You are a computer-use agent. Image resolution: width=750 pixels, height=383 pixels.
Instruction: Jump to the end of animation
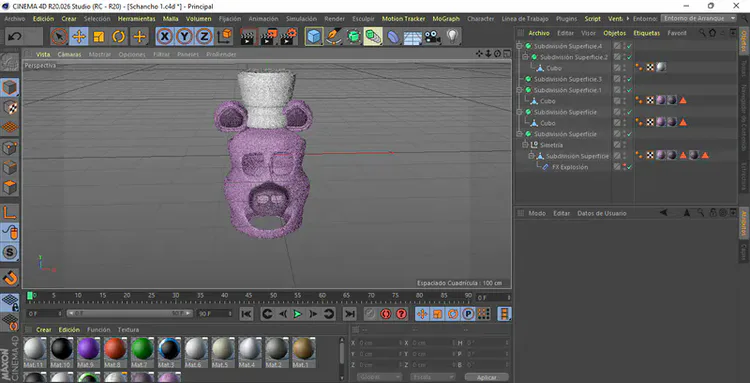click(x=350, y=314)
